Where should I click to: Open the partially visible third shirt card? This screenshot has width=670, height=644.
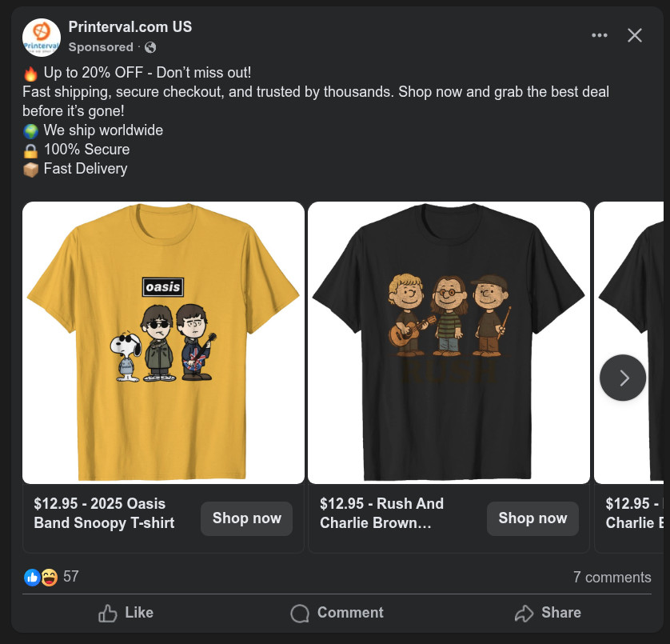[632, 342]
